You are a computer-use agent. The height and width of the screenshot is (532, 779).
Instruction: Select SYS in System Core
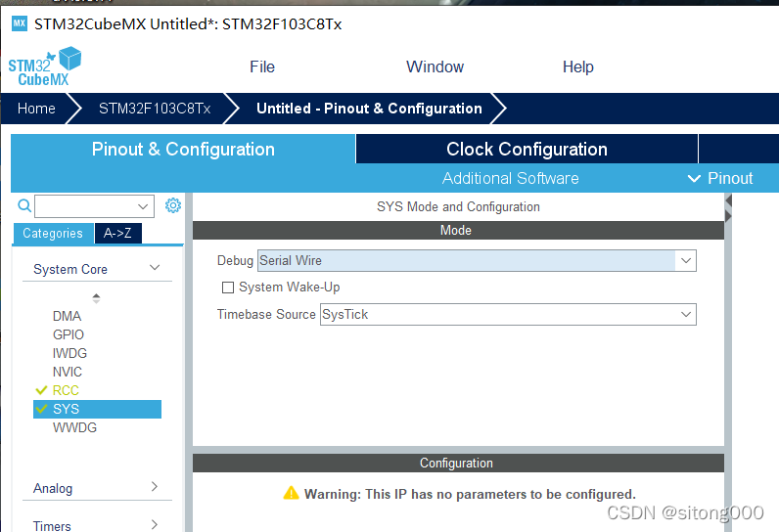pos(98,409)
